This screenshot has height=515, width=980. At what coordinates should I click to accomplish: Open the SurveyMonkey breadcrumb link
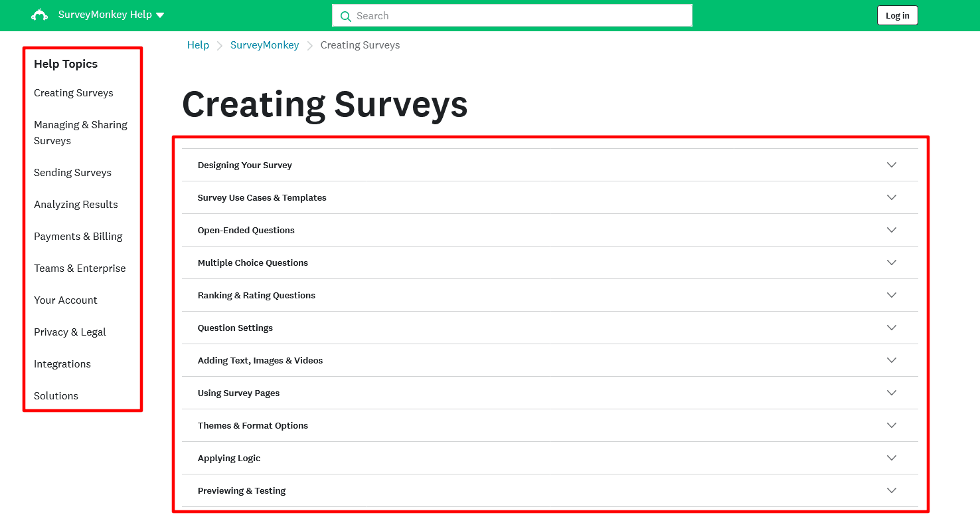(264, 45)
